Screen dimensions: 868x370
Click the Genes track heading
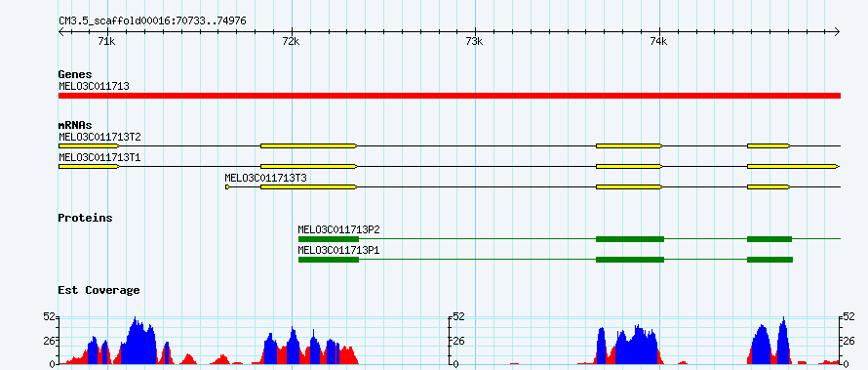(75, 74)
